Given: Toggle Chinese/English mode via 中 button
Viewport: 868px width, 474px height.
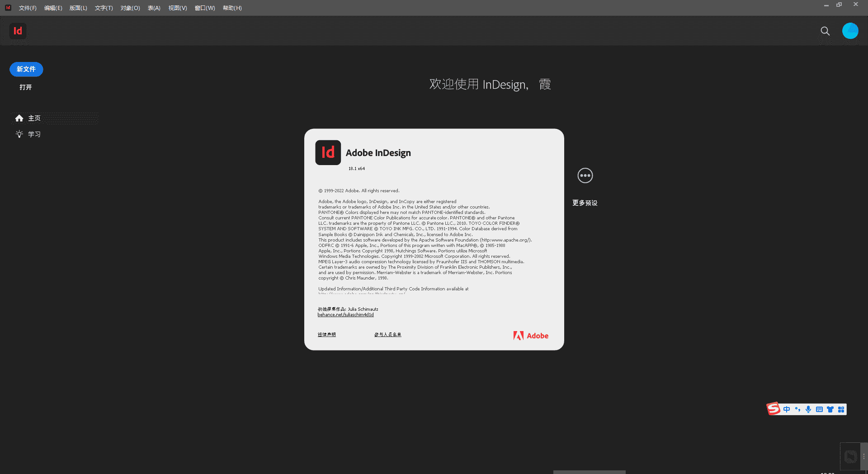Looking at the screenshot, I should [787, 409].
